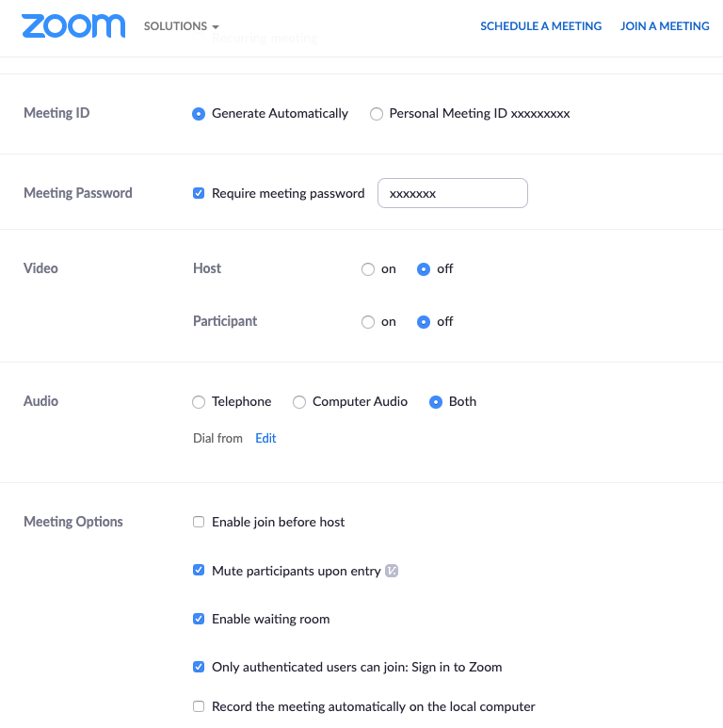Select Host video off

point(424,269)
